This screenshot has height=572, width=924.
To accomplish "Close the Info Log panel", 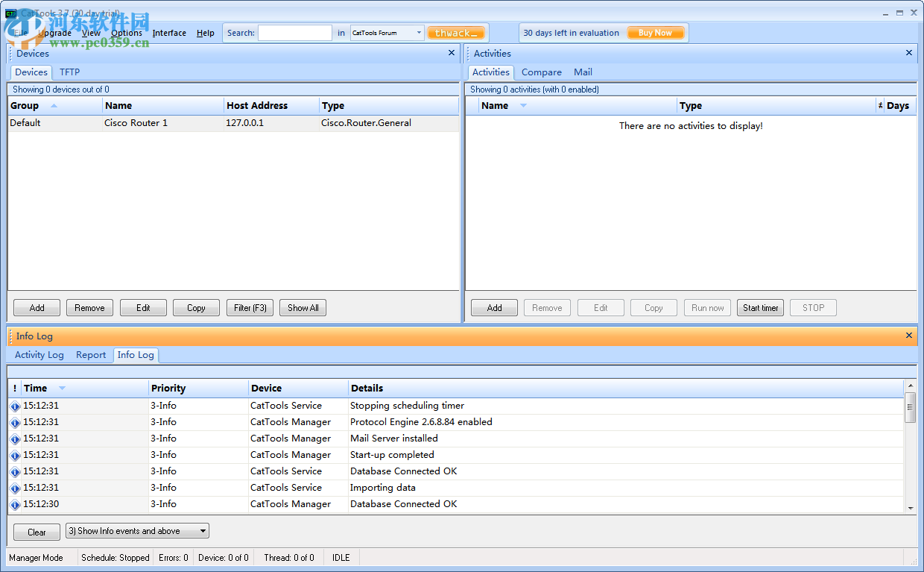I will (908, 336).
